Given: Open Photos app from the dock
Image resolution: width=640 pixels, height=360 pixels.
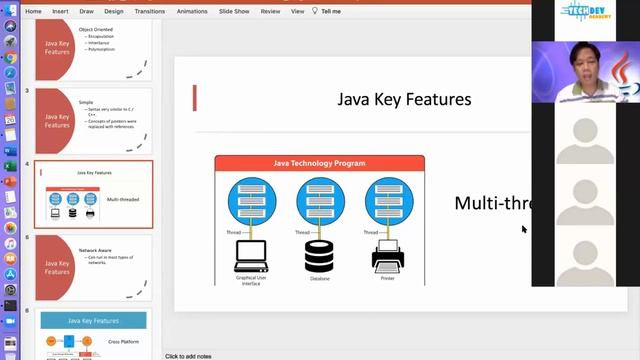Looking at the screenshot, I should pos(10,228).
